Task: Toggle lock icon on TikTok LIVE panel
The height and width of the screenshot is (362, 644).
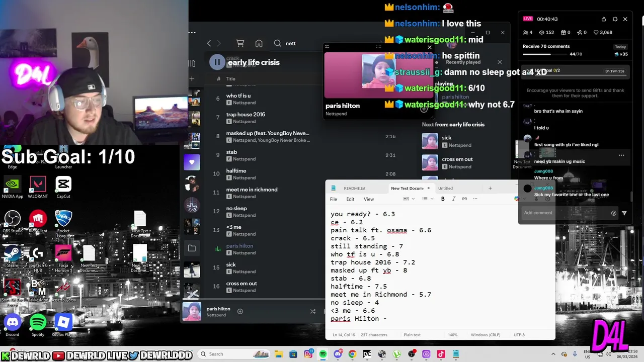Action: [x=604, y=19]
